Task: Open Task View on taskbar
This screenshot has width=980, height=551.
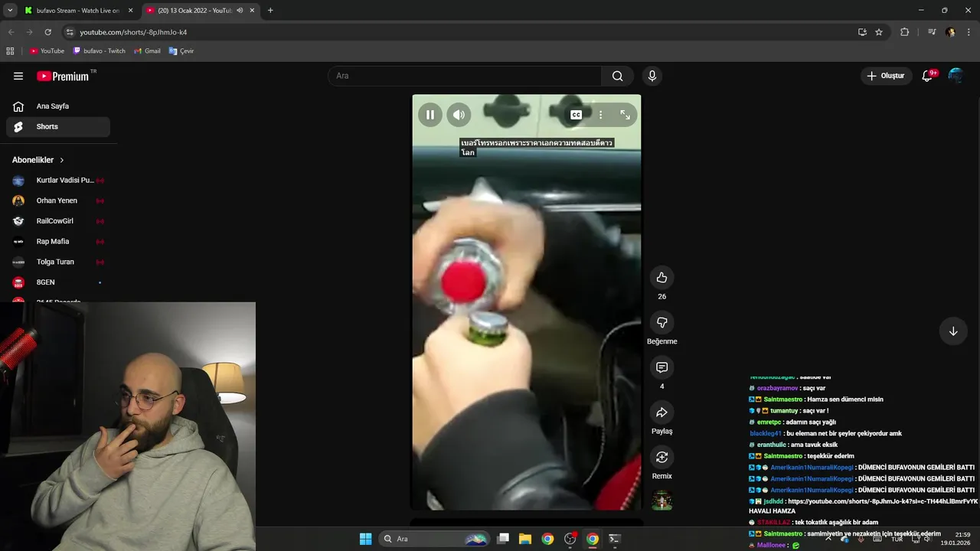Action: tap(503, 539)
